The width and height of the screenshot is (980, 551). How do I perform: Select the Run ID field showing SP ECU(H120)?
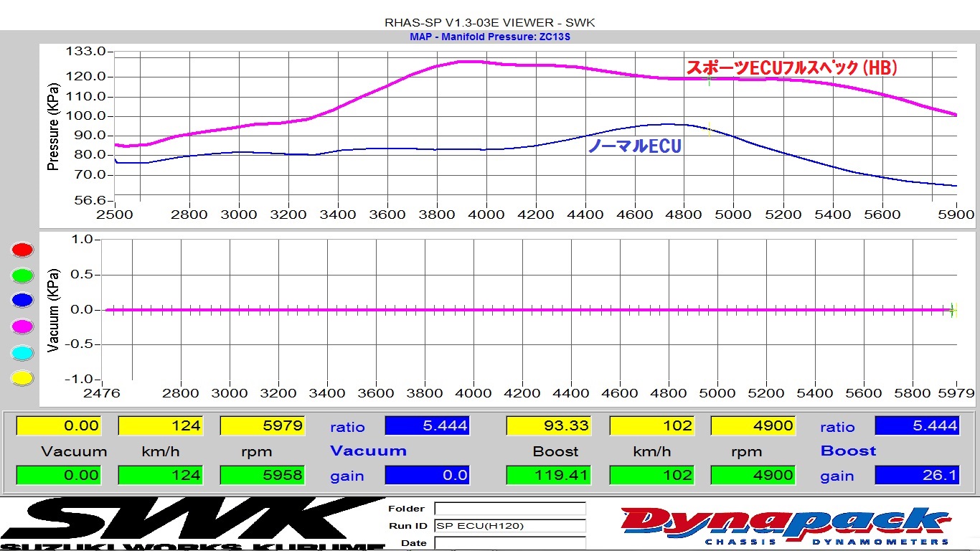(509, 526)
